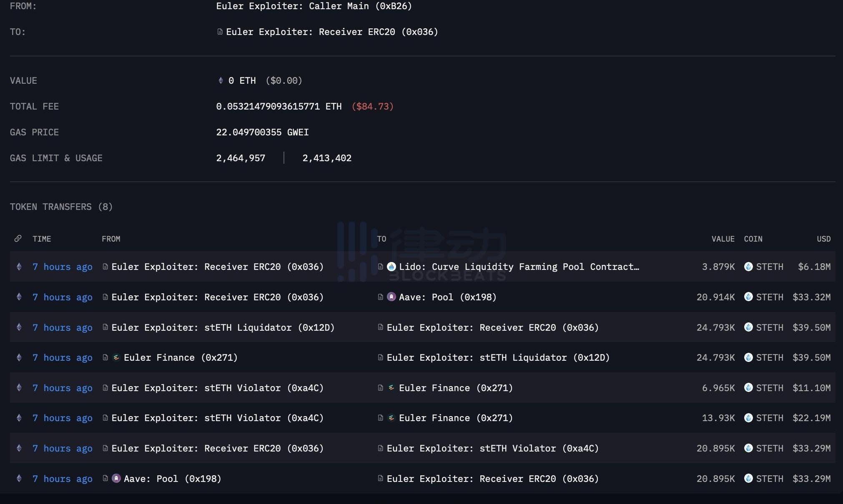Image resolution: width=843 pixels, height=504 pixels.
Task: Click '7 hours ago' in the $6.18M row
Action: [x=63, y=267]
